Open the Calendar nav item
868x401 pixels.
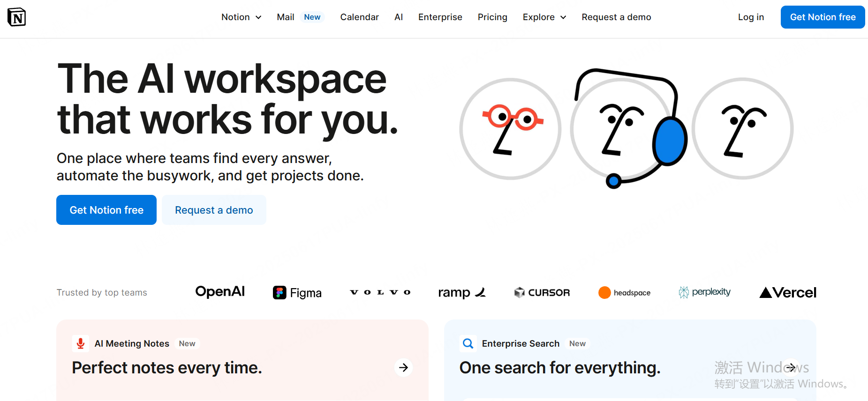pyautogui.click(x=359, y=17)
